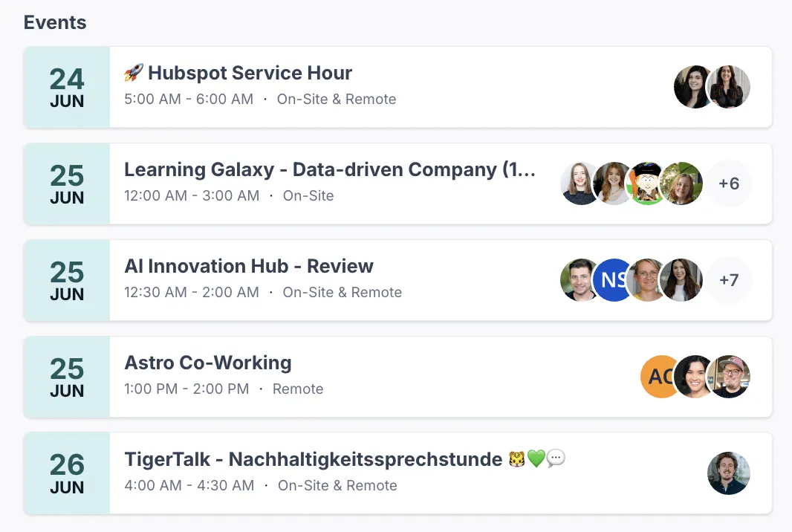Open the Astro Co-Working event
Screen dimensions: 792x532
pos(208,363)
